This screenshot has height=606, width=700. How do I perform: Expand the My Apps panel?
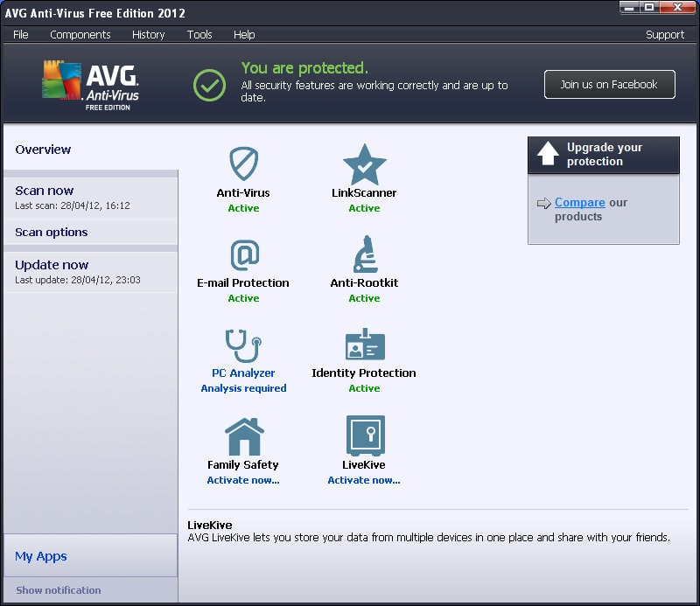point(41,556)
